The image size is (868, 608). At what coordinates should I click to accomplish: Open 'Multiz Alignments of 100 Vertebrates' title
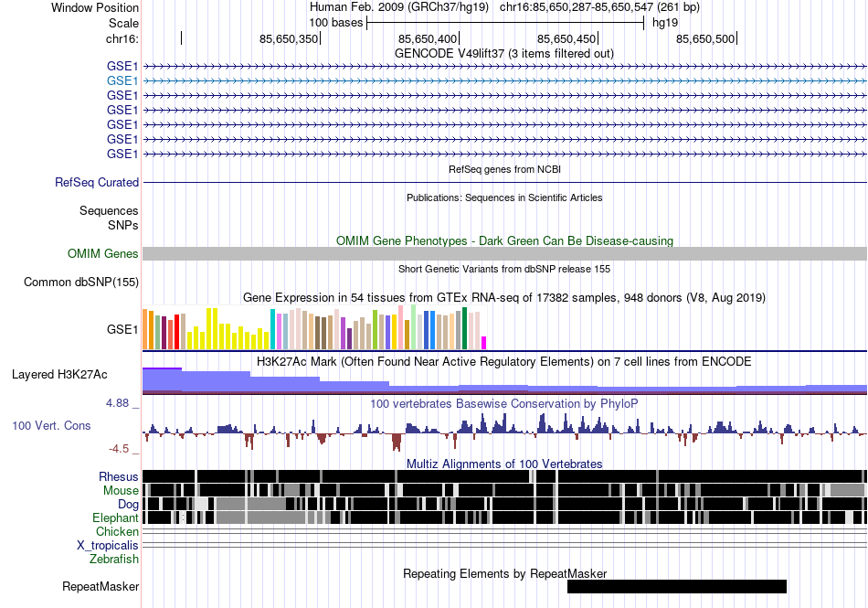tap(504, 464)
